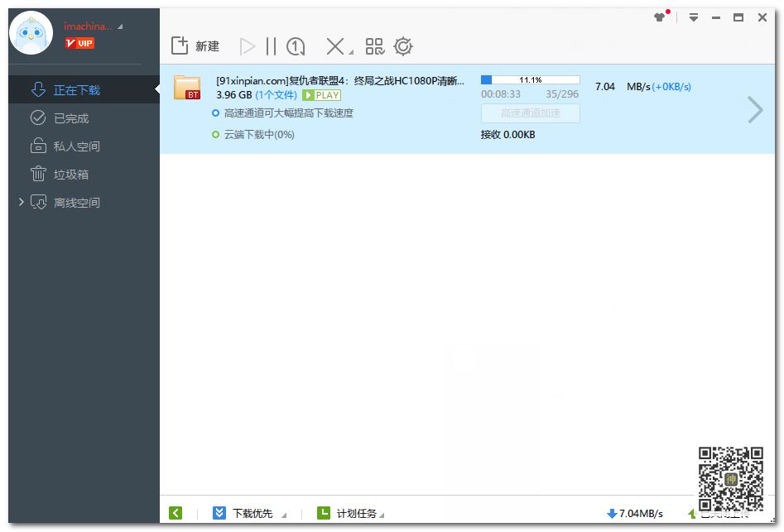Click the 3.96 GB file size text
784x532 pixels.
(x=234, y=95)
